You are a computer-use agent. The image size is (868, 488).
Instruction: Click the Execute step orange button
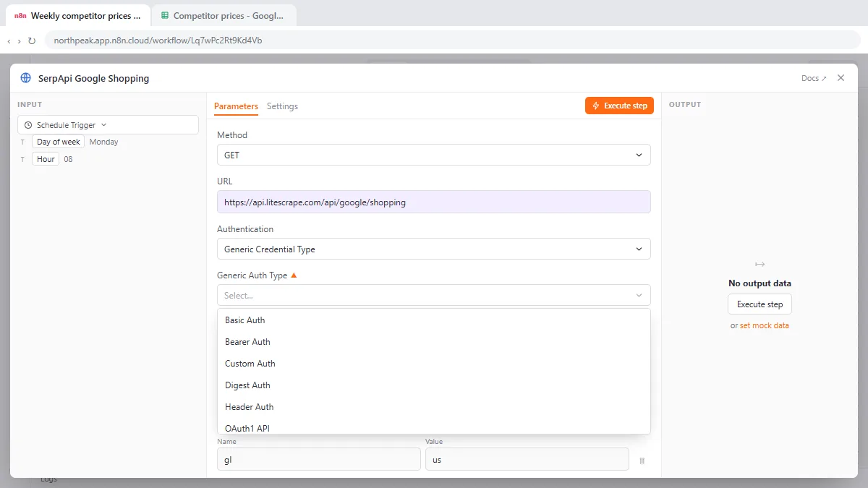tap(619, 106)
